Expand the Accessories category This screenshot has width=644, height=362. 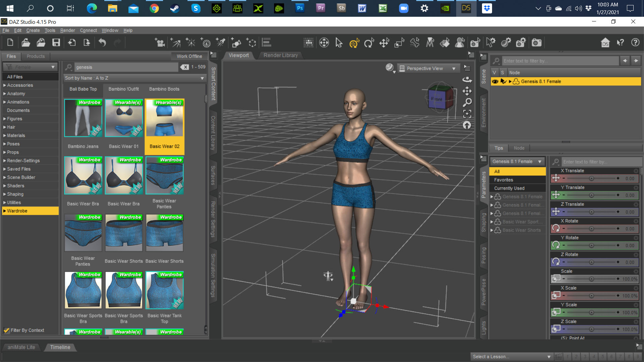coord(5,85)
